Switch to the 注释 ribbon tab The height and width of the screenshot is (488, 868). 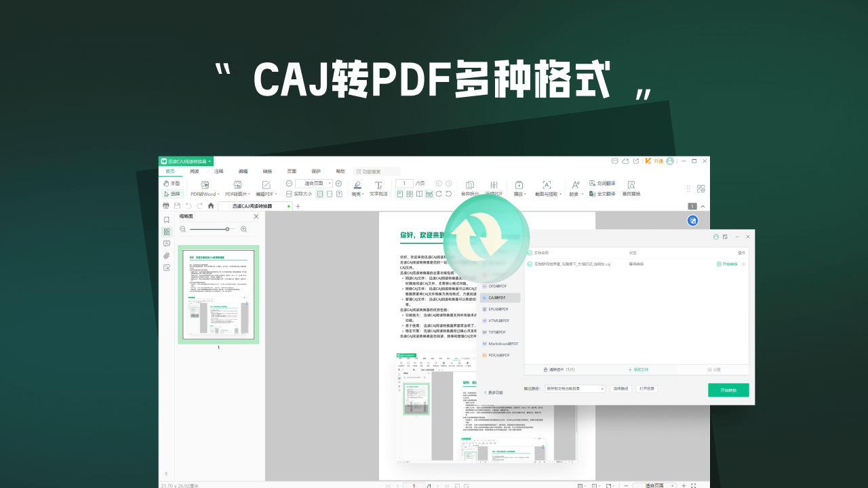click(x=219, y=171)
